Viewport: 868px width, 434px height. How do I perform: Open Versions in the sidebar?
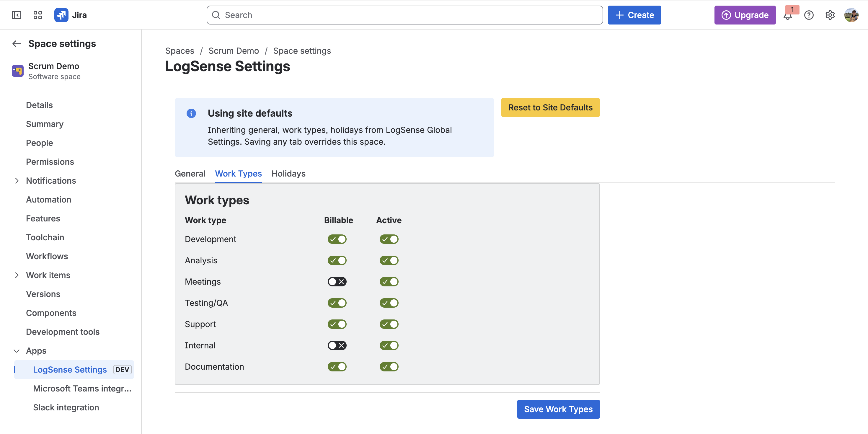[x=43, y=294]
